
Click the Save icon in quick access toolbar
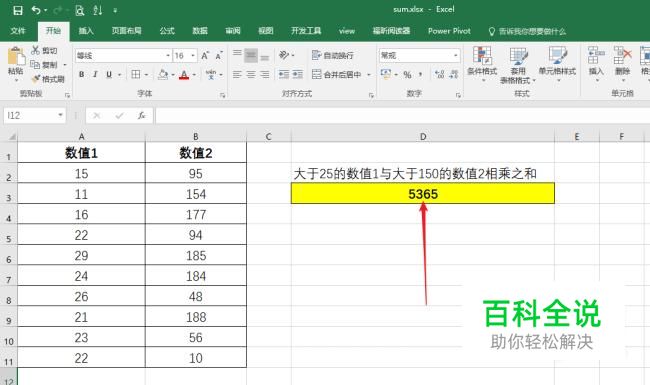pos(18,10)
